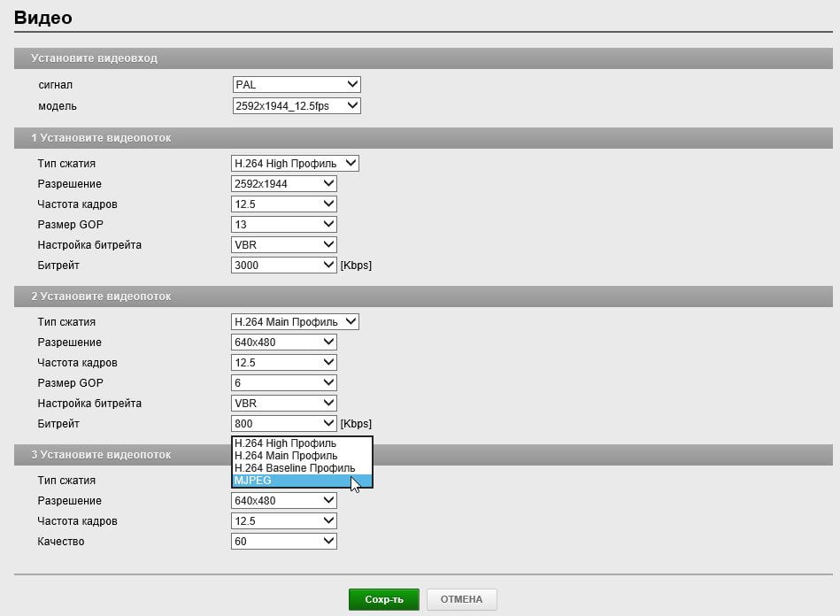Open the Качество 60 dropdown
Image resolution: width=840 pixels, height=616 pixels.
283,542
